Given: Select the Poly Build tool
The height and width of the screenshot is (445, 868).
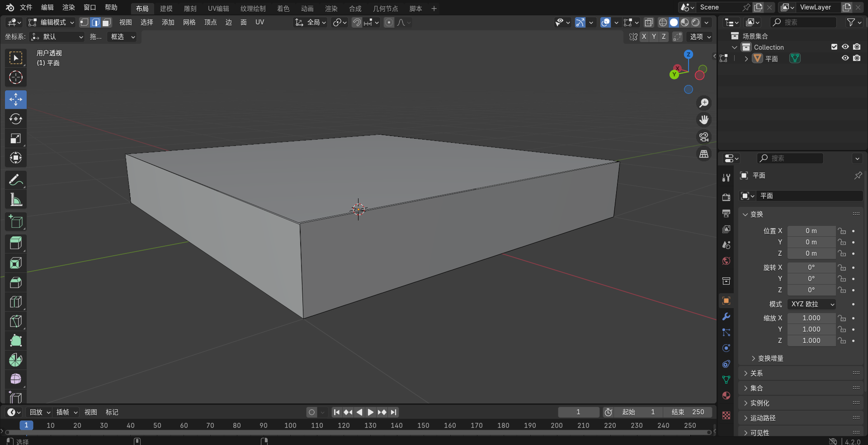Looking at the screenshot, I should click(x=16, y=341).
